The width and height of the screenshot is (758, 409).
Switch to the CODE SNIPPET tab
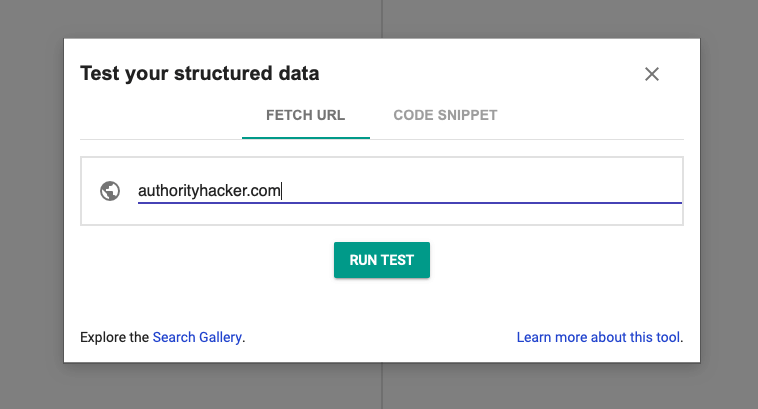click(x=445, y=115)
